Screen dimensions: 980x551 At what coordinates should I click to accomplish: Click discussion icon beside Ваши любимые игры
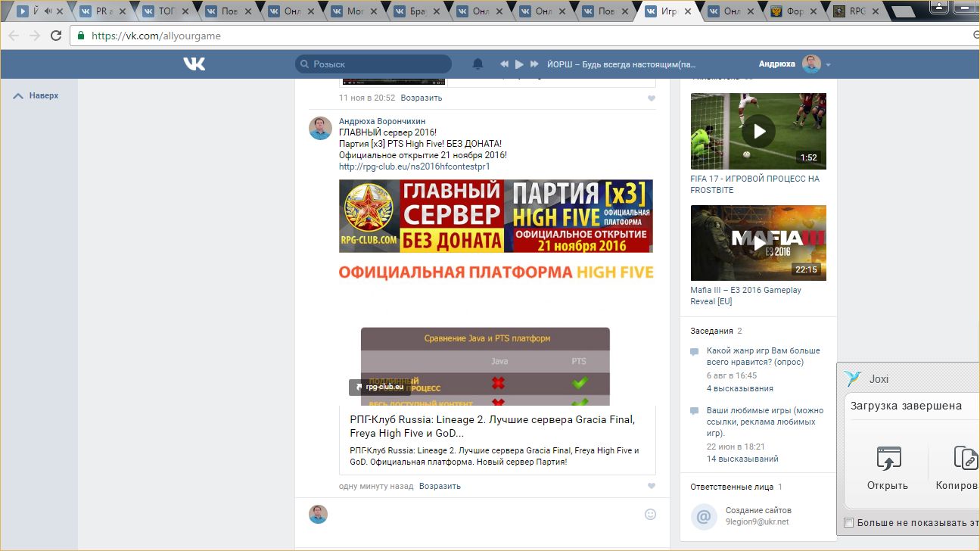695,412
